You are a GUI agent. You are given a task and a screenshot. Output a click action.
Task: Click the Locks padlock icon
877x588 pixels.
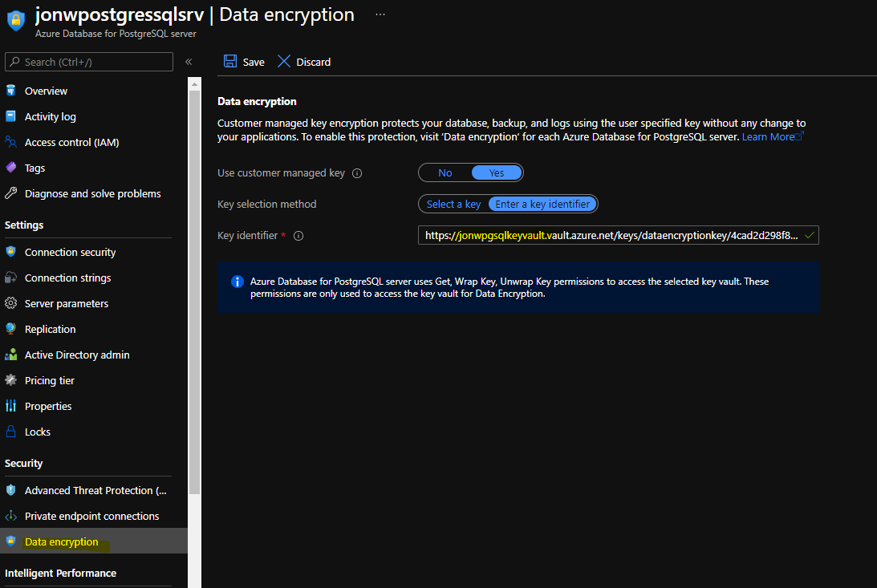tap(10, 432)
